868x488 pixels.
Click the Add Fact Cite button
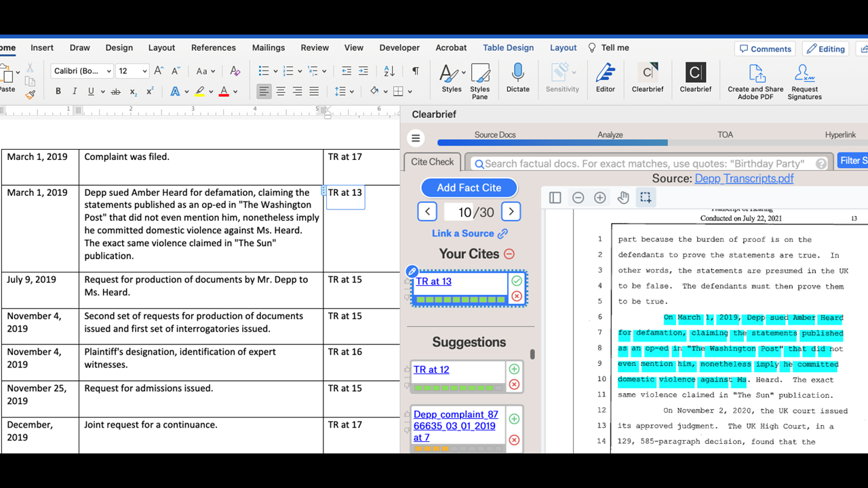click(469, 188)
